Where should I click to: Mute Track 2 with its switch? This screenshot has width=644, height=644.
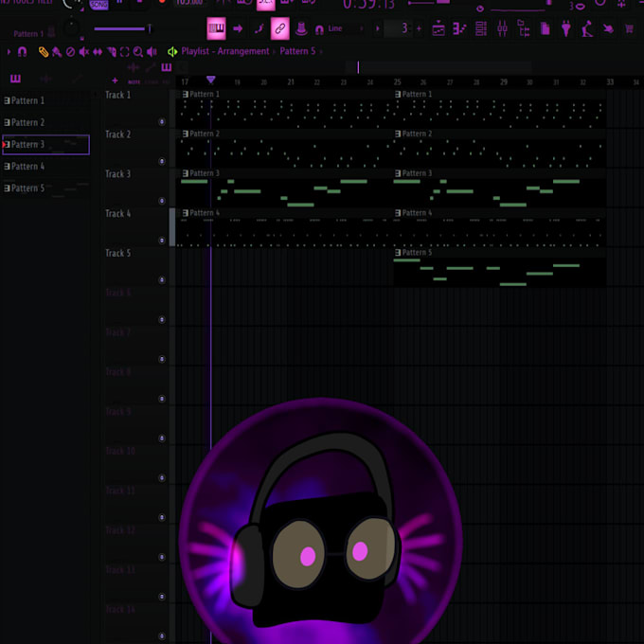tap(162, 161)
